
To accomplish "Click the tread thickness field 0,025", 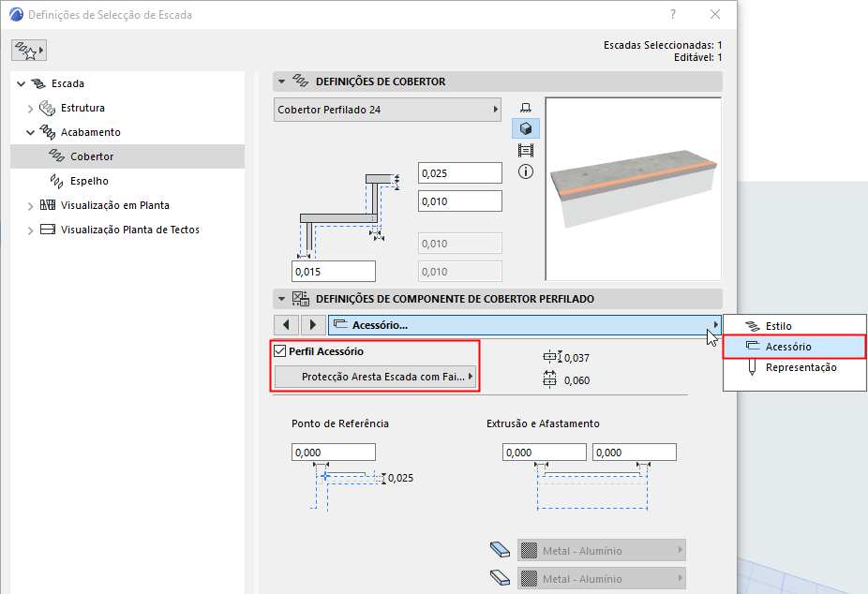I will pyautogui.click(x=460, y=173).
